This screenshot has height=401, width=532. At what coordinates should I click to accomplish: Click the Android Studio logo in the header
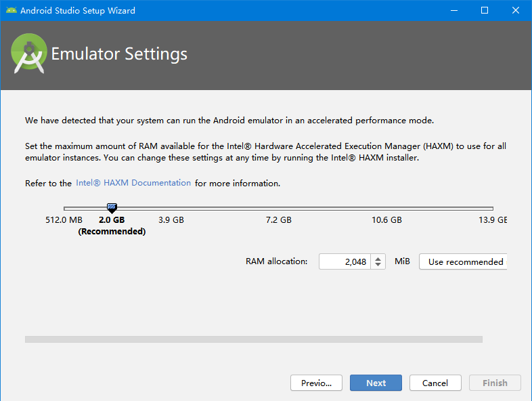click(x=29, y=54)
